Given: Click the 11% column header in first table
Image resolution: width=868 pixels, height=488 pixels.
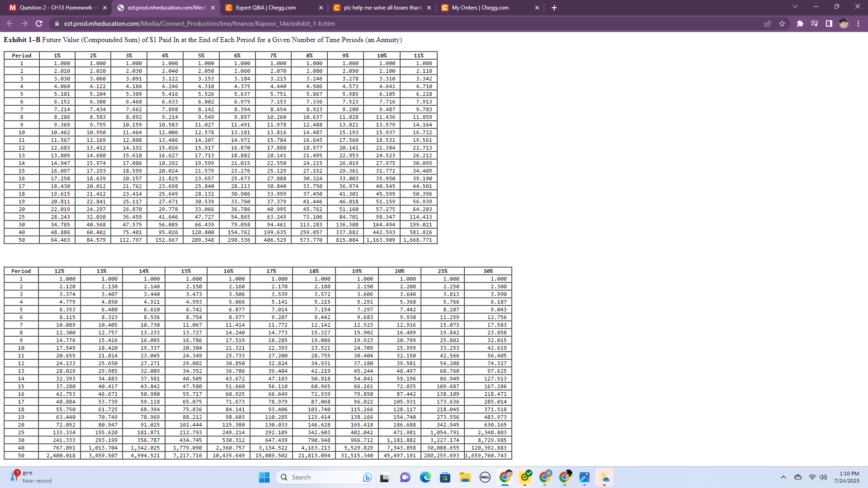Looking at the screenshot, I should point(419,56).
